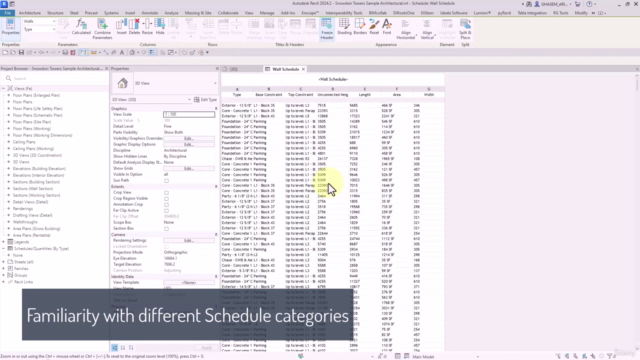Switch to the Annotate ribbon tab
This screenshot has width=640, height=360.
coord(149,13)
